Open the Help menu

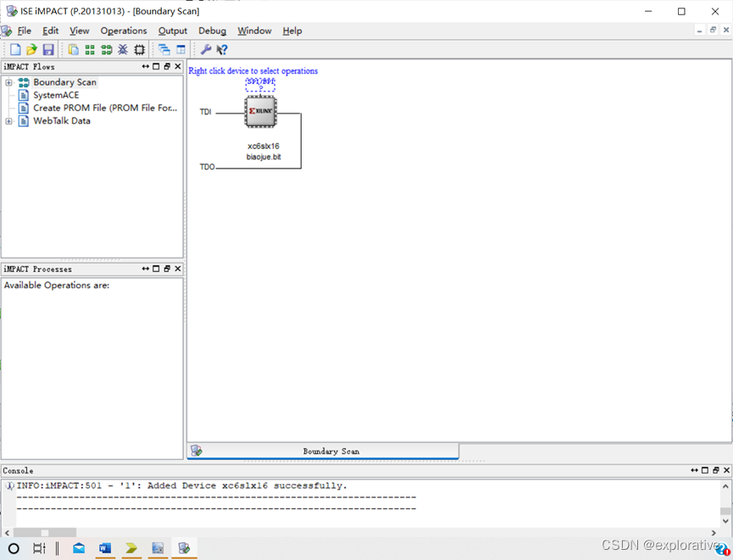click(x=292, y=30)
